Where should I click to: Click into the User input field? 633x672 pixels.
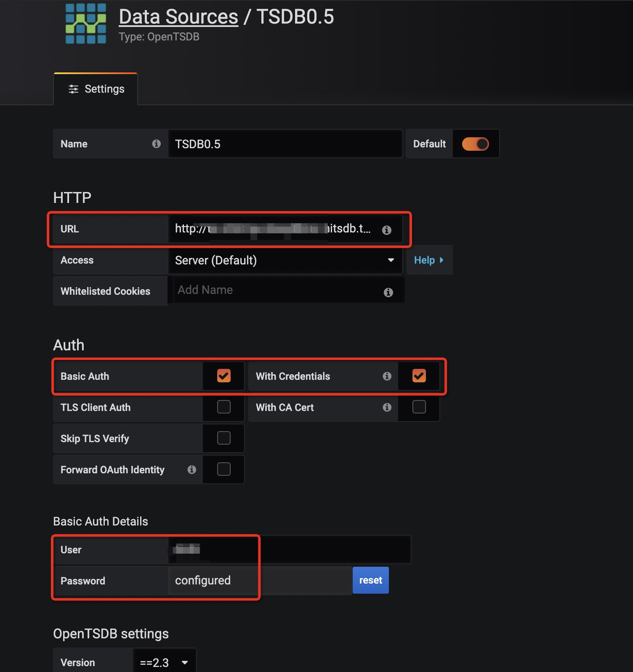[290, 549]
